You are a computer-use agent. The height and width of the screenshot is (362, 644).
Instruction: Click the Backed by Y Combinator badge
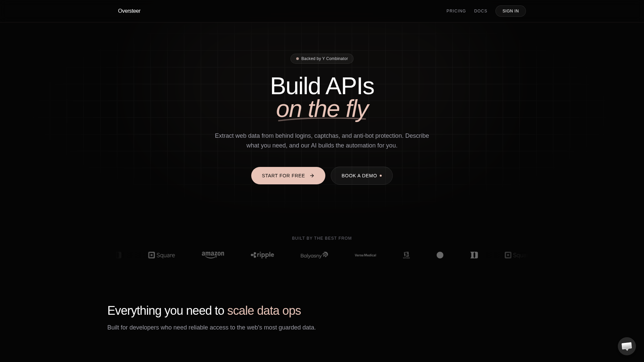[322, 59]
